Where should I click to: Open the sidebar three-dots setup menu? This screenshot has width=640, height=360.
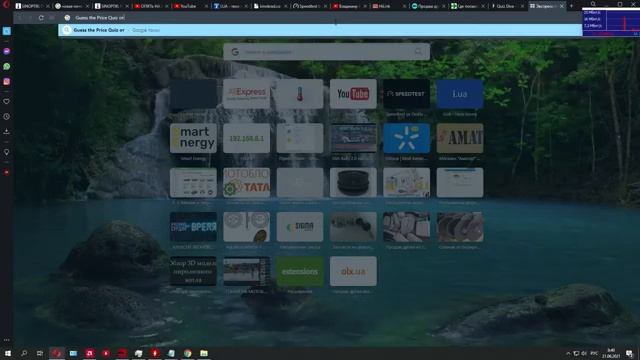7,340
